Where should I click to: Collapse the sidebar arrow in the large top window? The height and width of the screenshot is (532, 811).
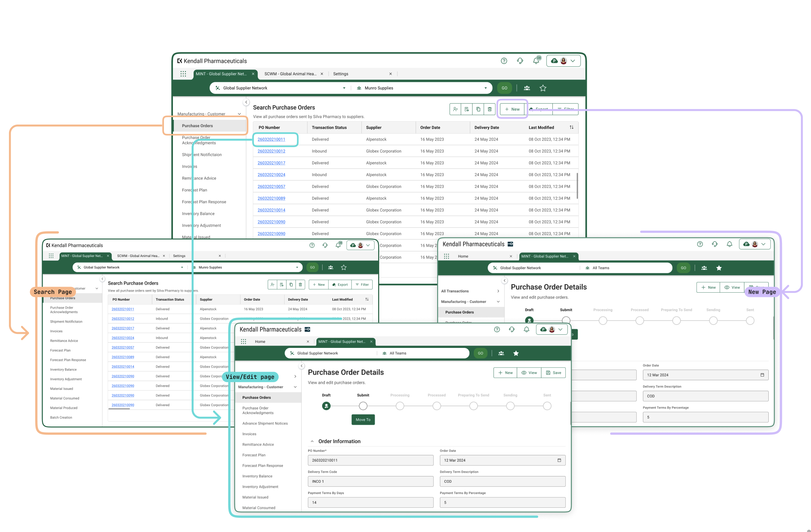[246, 102]
